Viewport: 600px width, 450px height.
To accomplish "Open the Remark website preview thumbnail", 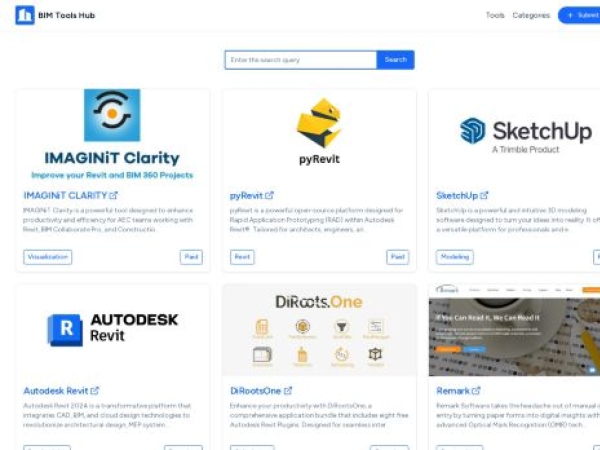I will pyautogui.click(x=514, y=329).
